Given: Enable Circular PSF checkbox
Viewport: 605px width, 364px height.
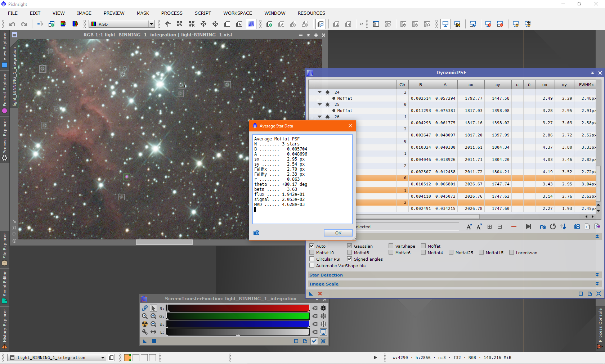Looking at the screenshot, I should (x=312, y=259).
